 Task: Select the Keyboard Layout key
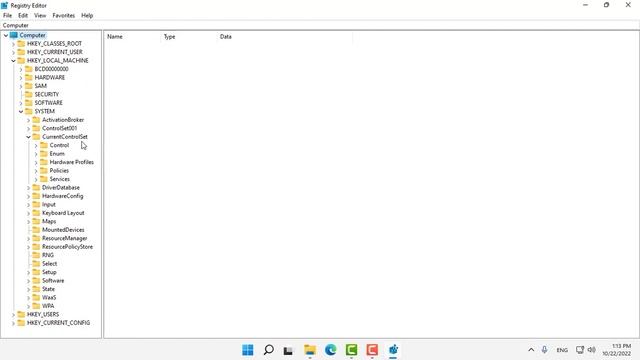(x=63, y=213)
